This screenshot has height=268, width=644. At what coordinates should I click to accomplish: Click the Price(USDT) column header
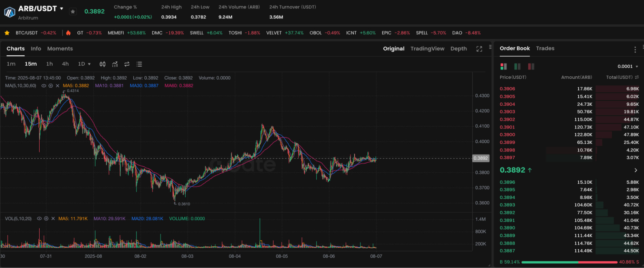[513, 77]
